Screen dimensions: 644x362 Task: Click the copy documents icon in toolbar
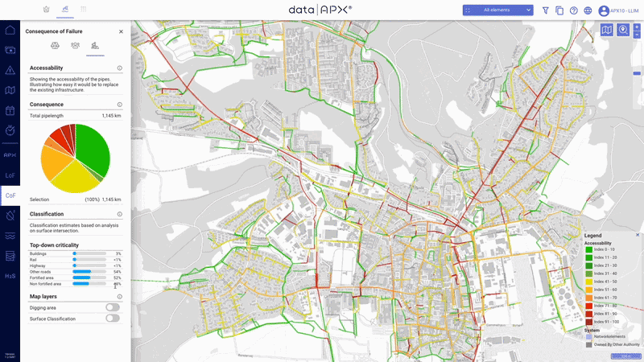click(x=559, y=10)
